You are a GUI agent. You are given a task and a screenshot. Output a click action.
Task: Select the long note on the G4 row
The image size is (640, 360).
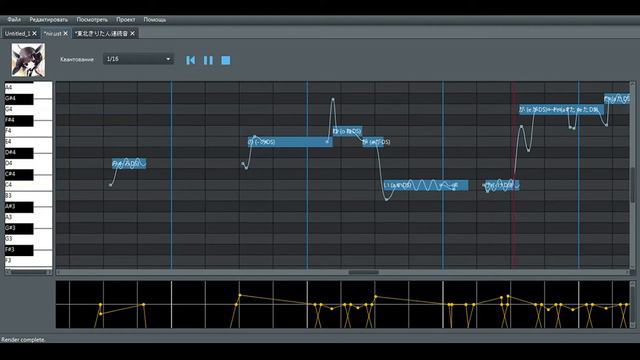click(x=561, y=109)
